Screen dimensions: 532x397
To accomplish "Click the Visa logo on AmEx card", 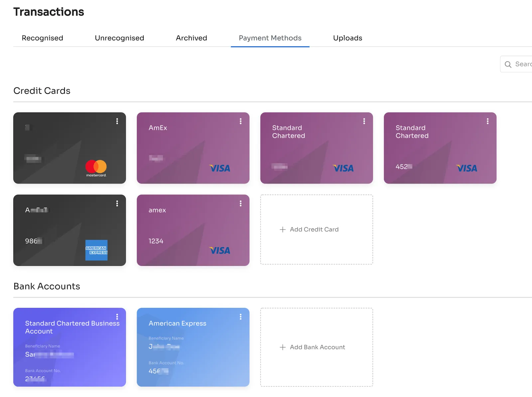I will pos(219,168).
